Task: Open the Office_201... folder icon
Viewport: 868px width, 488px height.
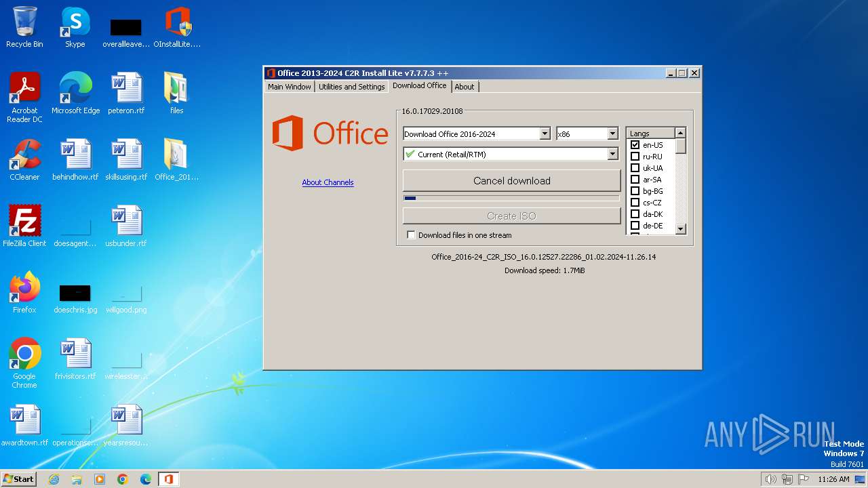Action: 177,160
